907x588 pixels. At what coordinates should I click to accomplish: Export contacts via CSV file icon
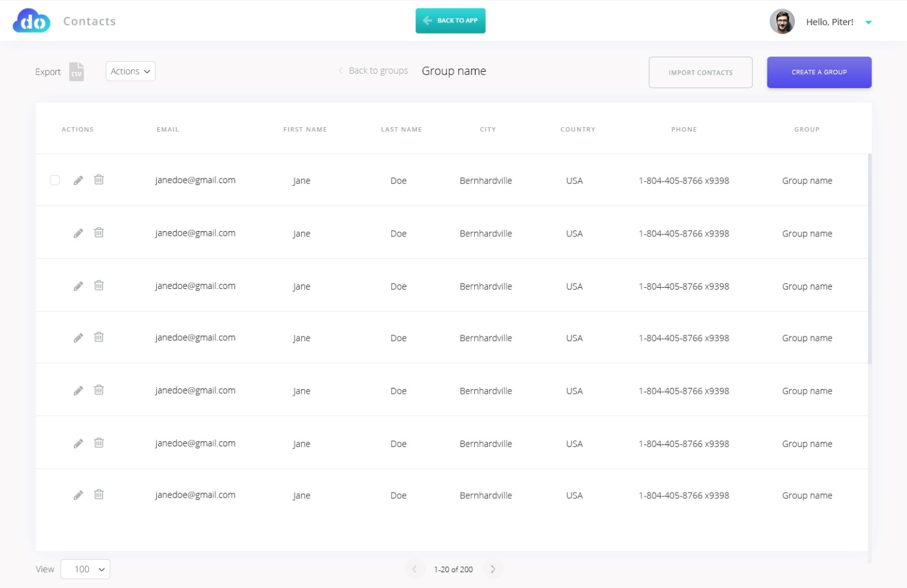click(x=76, y=71)
